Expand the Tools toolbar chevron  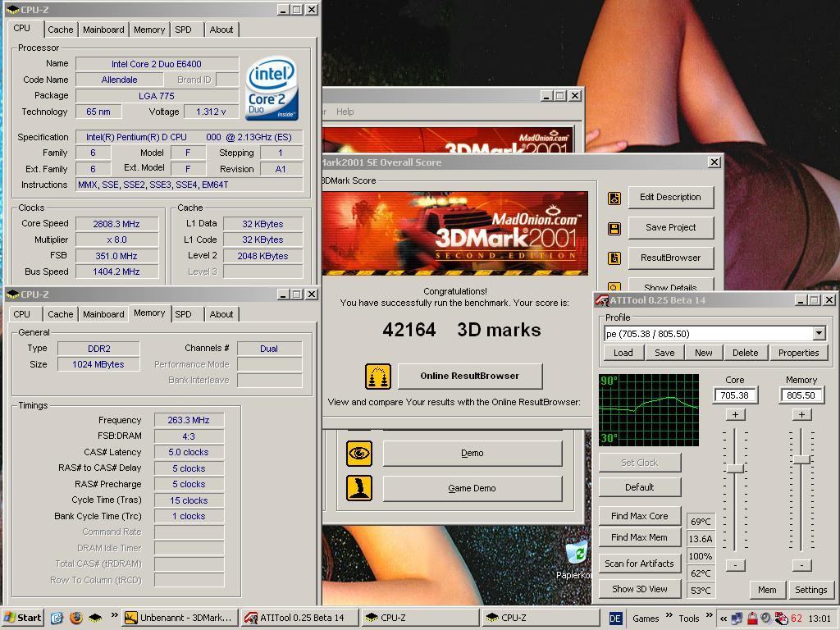coord(710,615)
